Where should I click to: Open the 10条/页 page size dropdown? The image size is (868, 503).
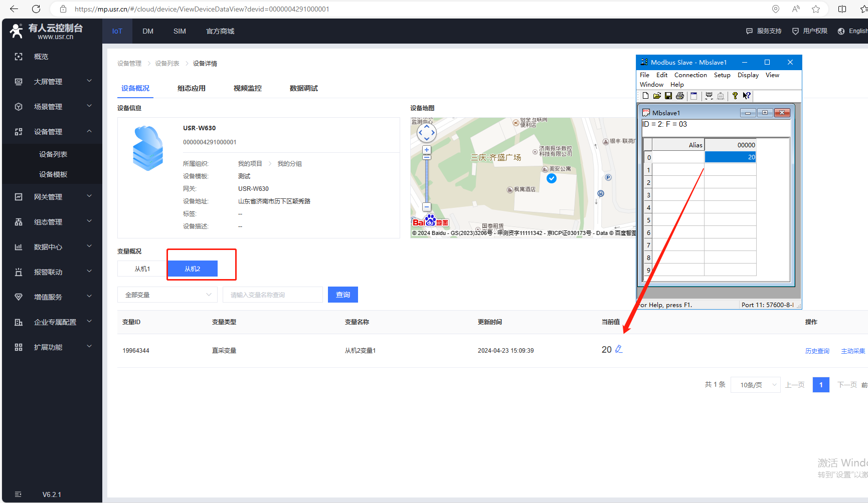click(x=756, y=385)
